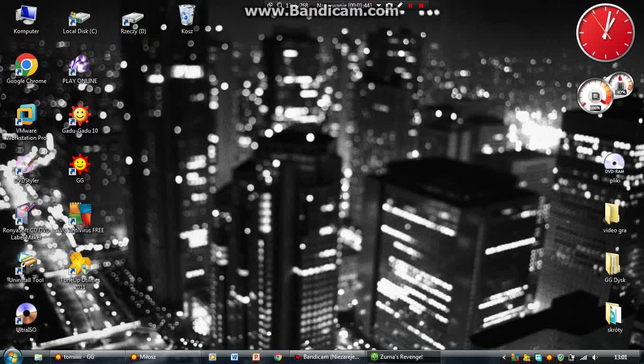Take a screenshot with Bandicam camera icon
This screenshot has width=644, height=364.
[x=389, y=6]
